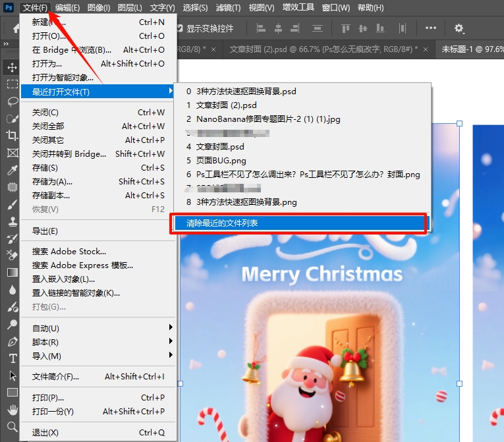Select the Crop tool
504x442 pixels.
click(12, 136)
